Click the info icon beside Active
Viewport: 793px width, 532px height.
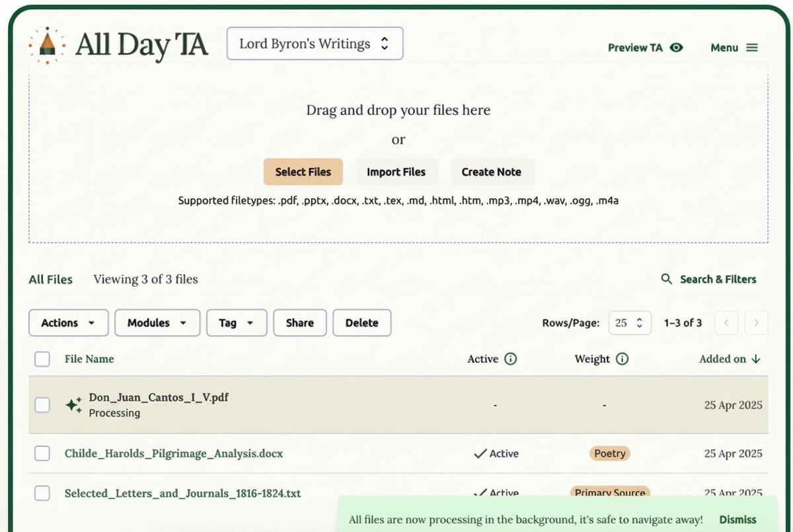coord(510,359)
